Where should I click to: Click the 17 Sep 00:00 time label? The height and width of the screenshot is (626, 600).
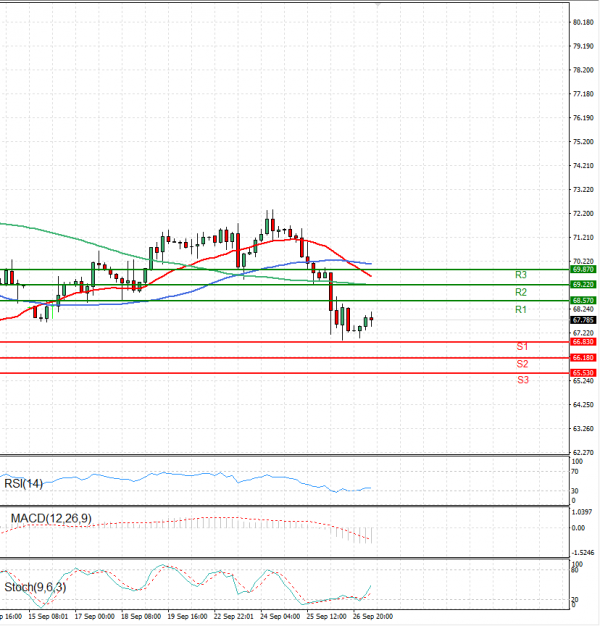(x=96, y=617)
